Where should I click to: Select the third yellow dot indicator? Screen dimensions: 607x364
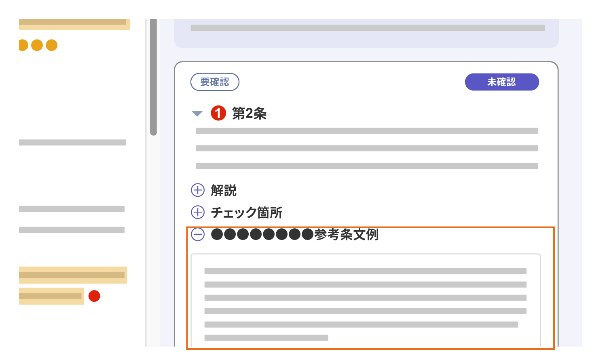coord(51,44)
